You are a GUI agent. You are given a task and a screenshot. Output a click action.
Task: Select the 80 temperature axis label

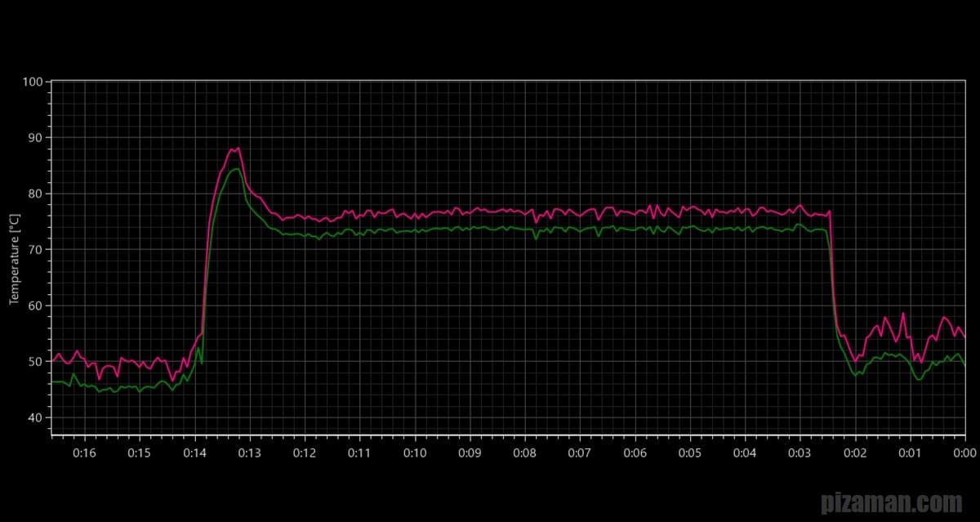point(36,194)
